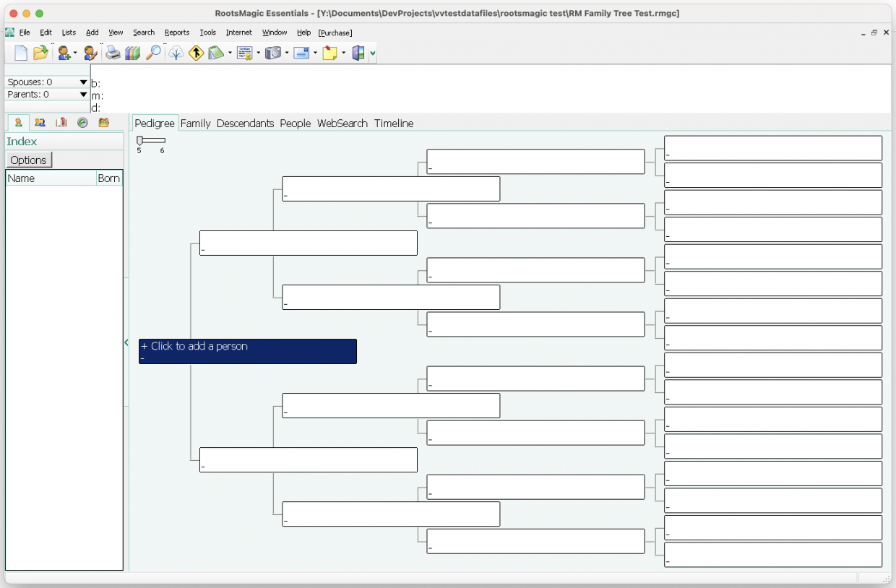
Task: Click to add a person in the pedigree
Action: coord(247,351)
